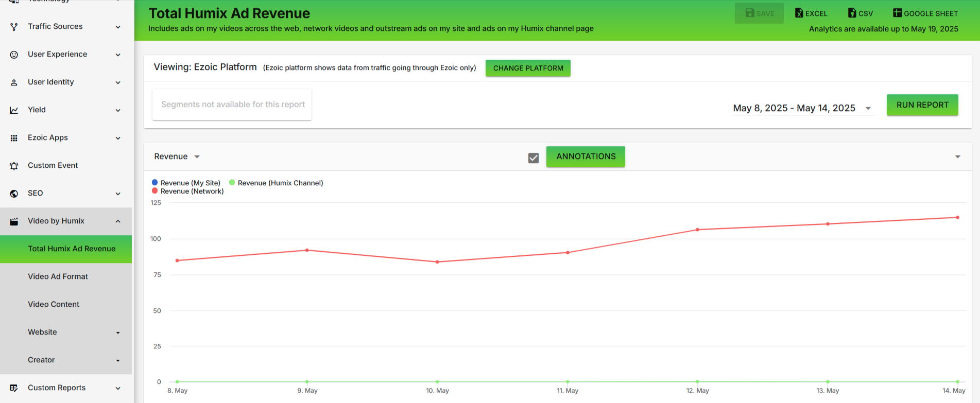Open Video Ad Format report
The height and width of the screenshot is (403, 980).
(x=58, y=276)
